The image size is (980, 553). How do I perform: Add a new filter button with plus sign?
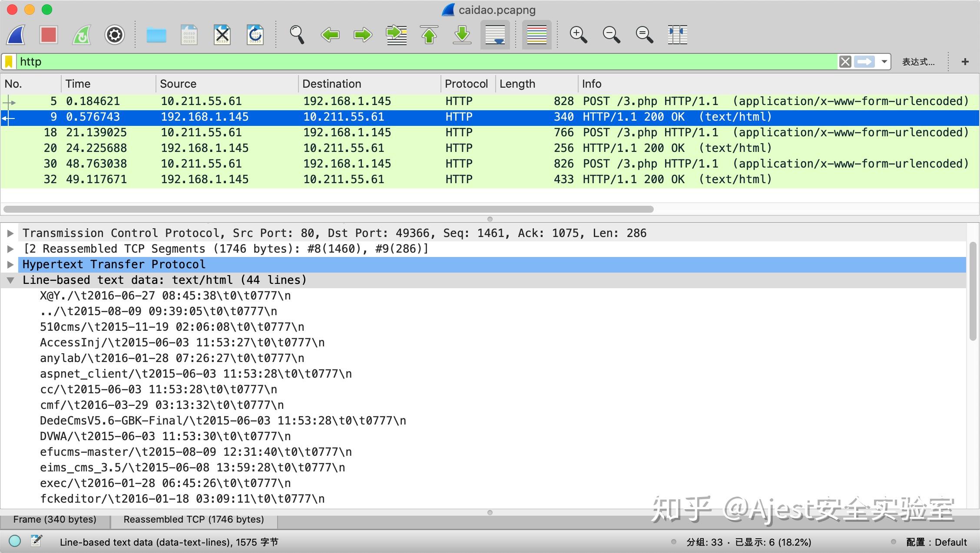coord(965,61)
